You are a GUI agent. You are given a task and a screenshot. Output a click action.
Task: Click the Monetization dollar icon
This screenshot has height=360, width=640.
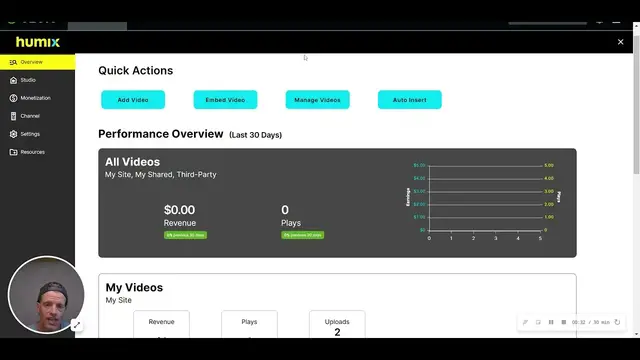point(13,98)
